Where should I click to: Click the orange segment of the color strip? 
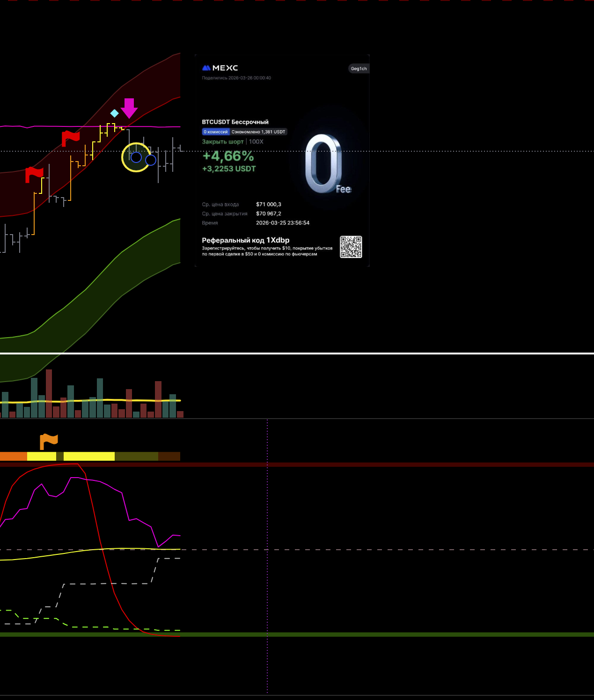point(13,456)
